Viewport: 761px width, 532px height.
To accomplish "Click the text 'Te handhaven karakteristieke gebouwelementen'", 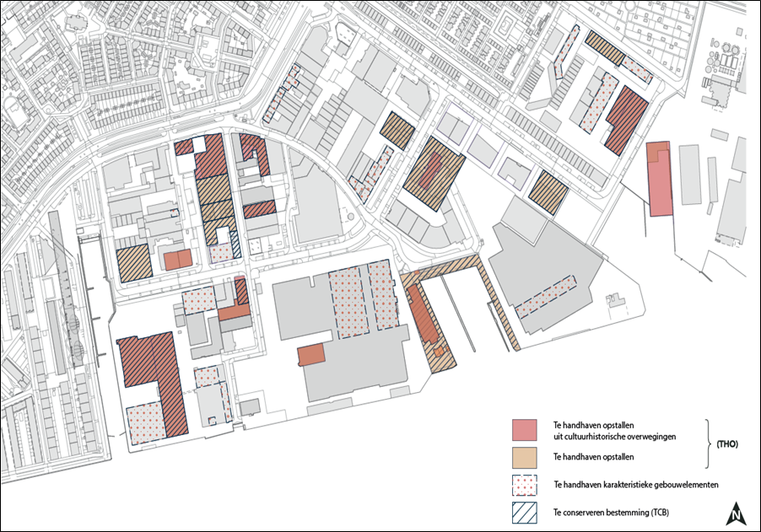I will 636,485.
